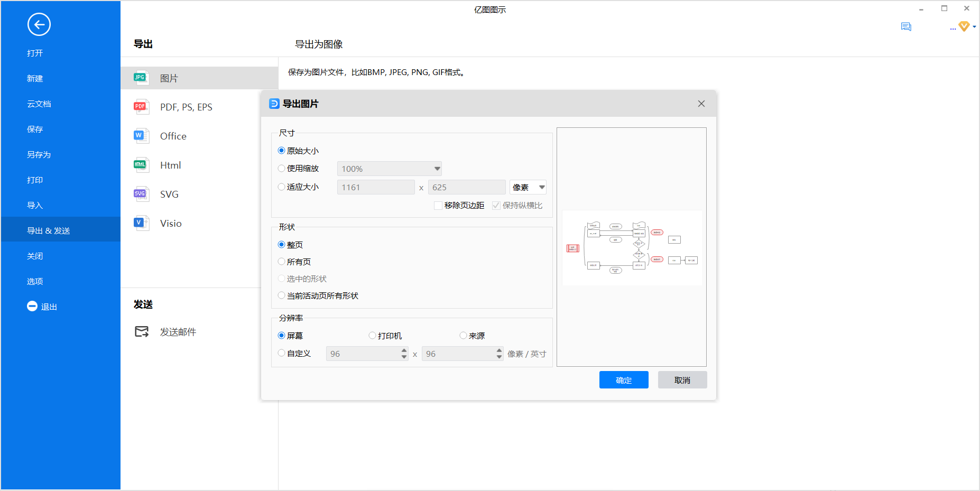Select 来源 resolution option
Screen dimensions: 980x491
(x=463, y=336)
